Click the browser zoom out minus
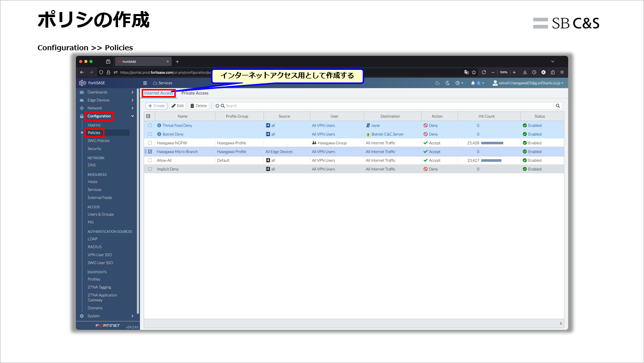Screen dimensions: 644x363 [493, 72]
